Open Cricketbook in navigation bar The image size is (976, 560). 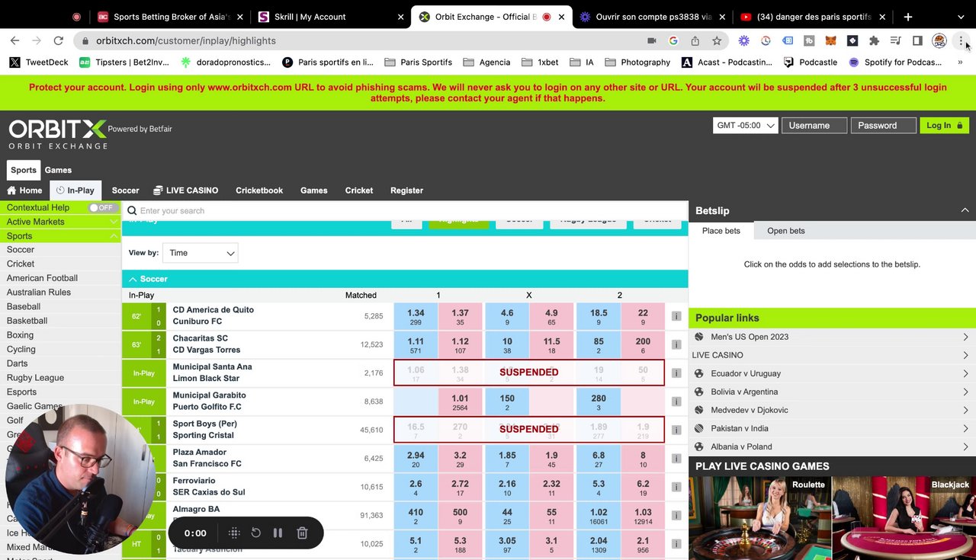(x=259, y=190)
